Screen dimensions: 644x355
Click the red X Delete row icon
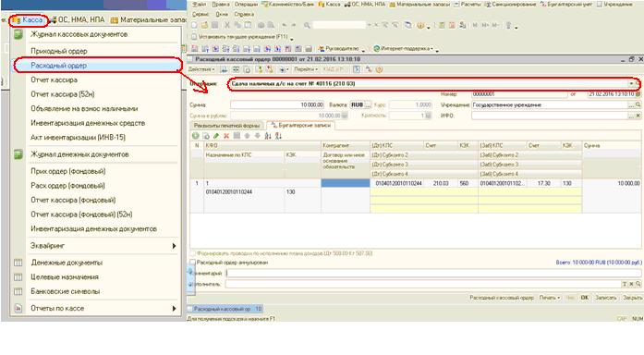(x=226, y=136)
